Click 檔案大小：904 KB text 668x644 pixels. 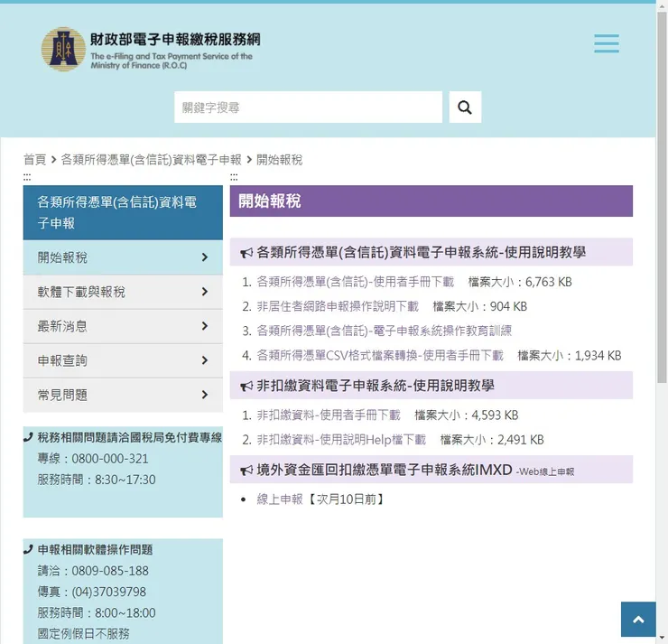click(x=479, y=306)
